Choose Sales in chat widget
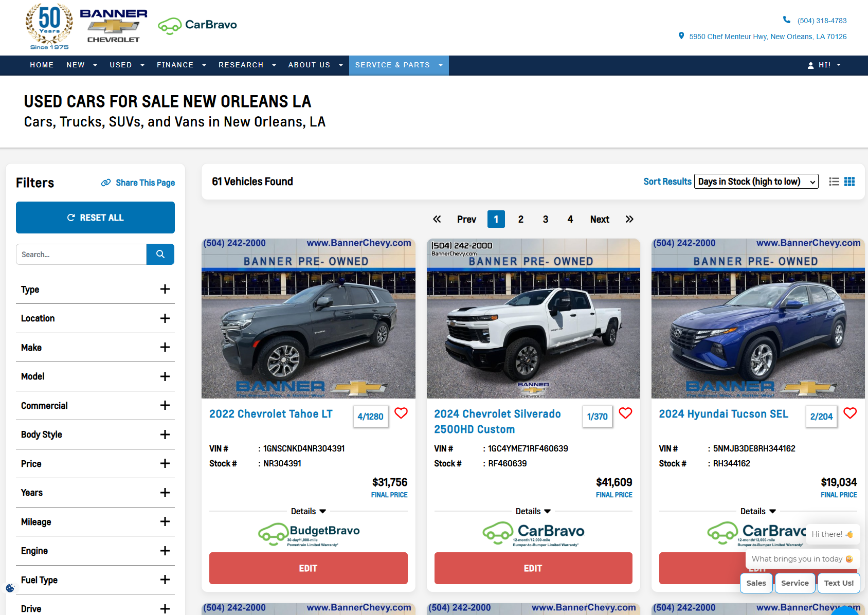868x615 pixels. 756,583
